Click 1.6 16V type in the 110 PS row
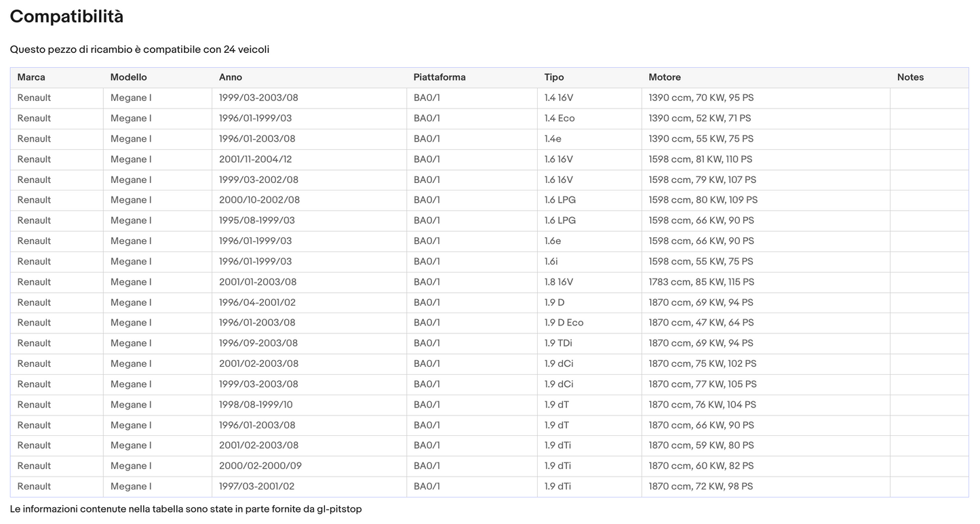This screenshot has width=980, height=524. point(559,159)
